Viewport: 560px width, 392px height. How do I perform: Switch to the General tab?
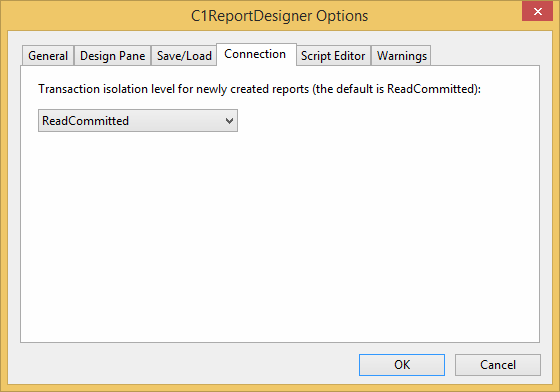[x=48, y=56]
